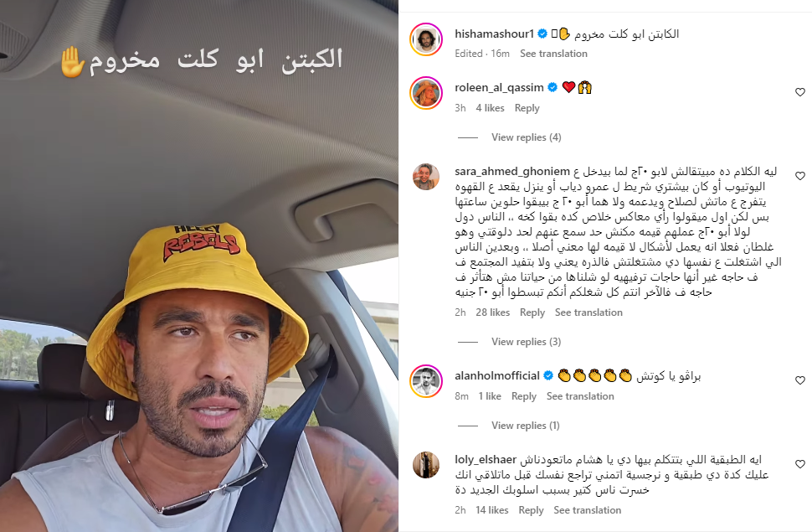This screenshot has width=812, height=532.
Task: Expand View replies (4) under roleen's comment
Action: 527,137
